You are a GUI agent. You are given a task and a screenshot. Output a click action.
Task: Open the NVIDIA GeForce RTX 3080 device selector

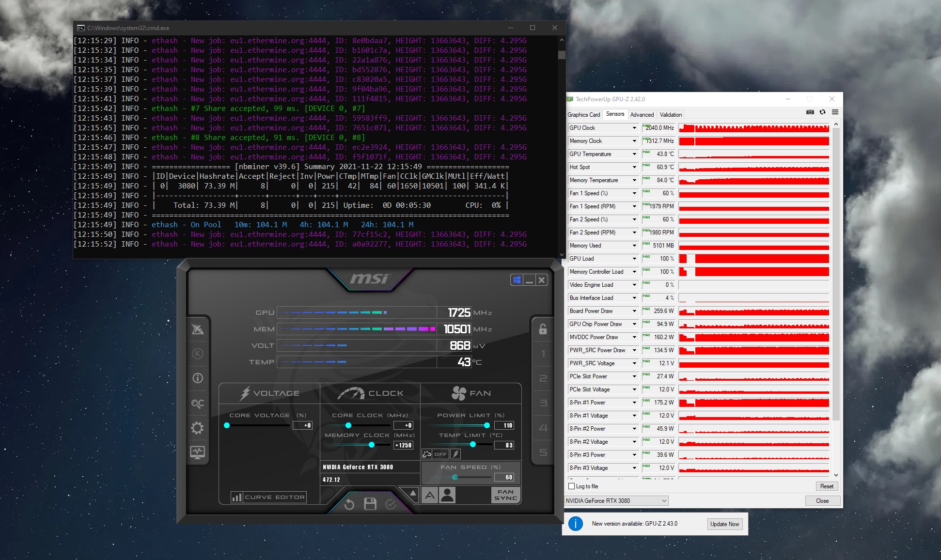click(616, 501)
